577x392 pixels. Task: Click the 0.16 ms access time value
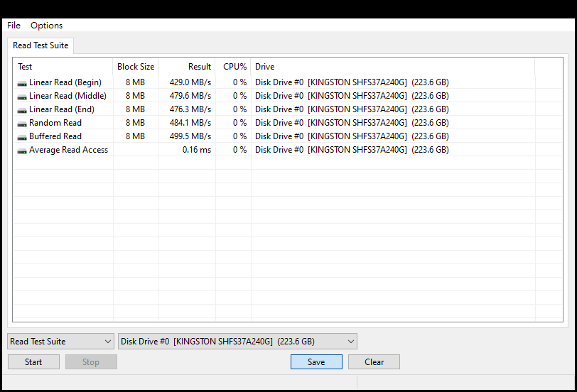click(197, 150)
